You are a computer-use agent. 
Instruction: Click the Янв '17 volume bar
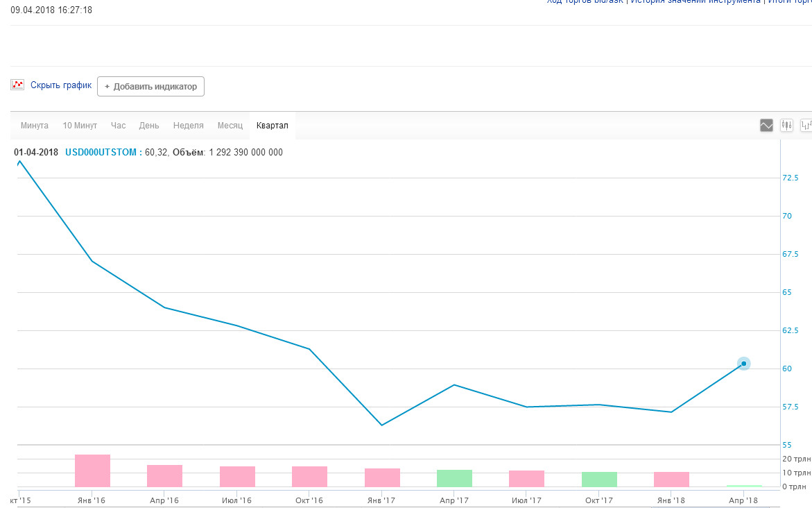click(x=382, y=478)
